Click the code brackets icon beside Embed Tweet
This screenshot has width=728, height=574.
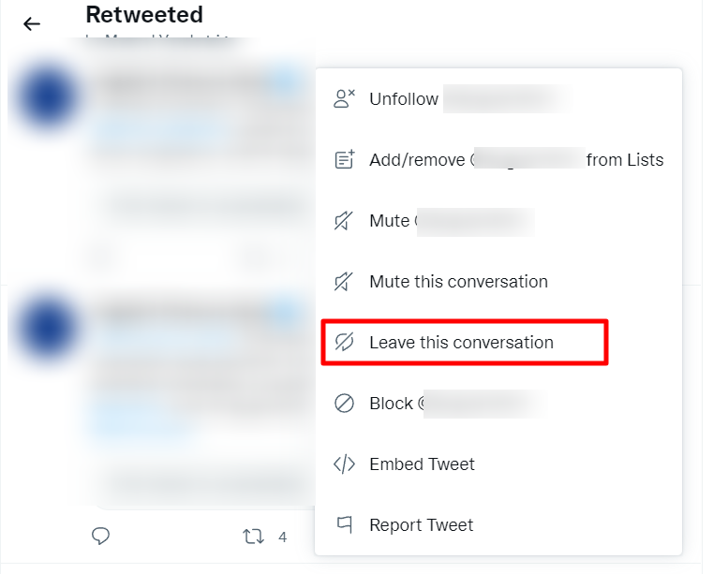tap(345, 464)
